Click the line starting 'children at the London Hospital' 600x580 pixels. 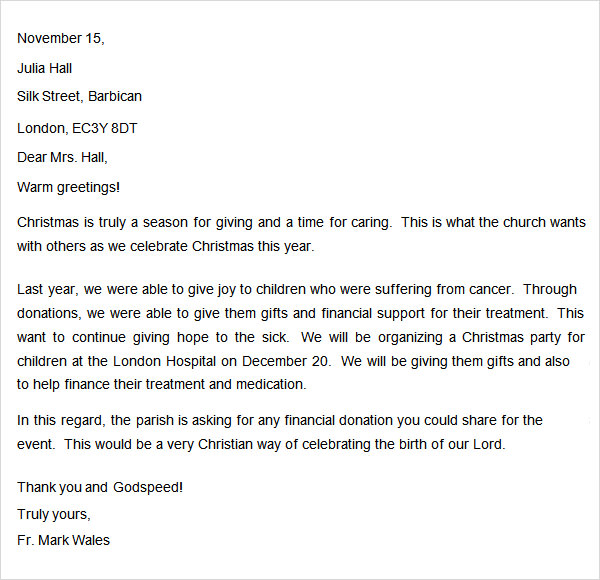[x=300, y=361]
